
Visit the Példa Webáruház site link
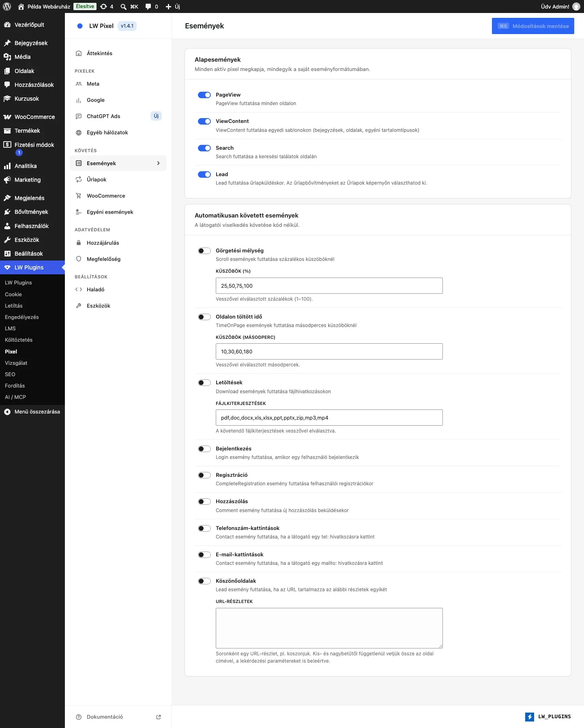click(44, 6)
